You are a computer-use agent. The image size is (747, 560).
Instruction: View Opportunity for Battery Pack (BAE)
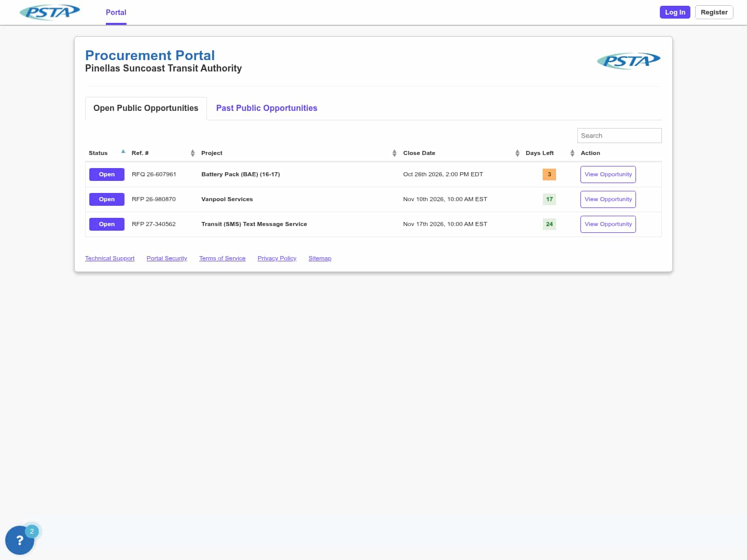coord(608,174)
